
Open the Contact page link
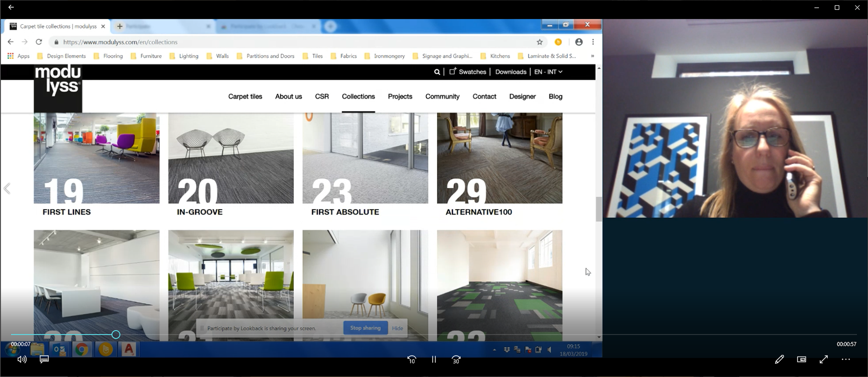click(484, 96)
